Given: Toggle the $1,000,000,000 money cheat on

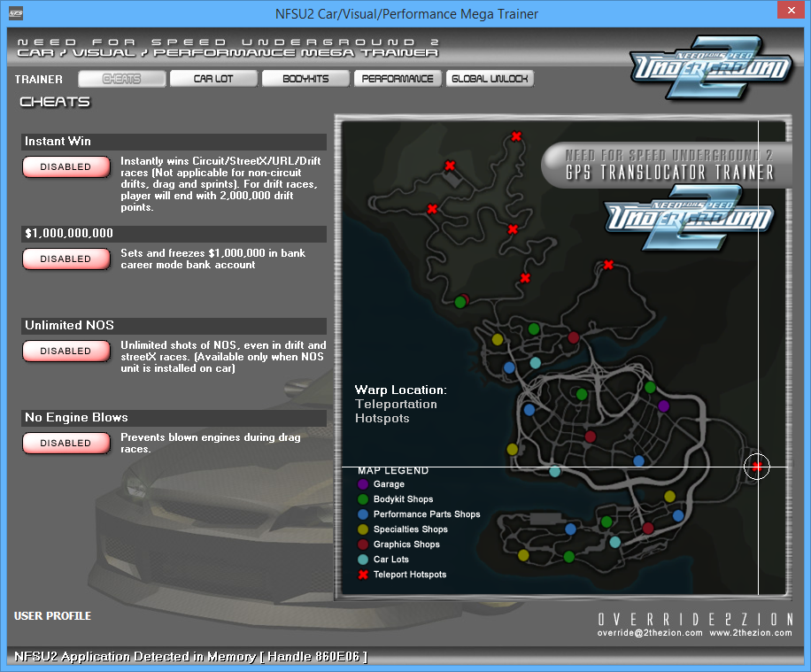Looking at the screenshot, I should (66, 259).
